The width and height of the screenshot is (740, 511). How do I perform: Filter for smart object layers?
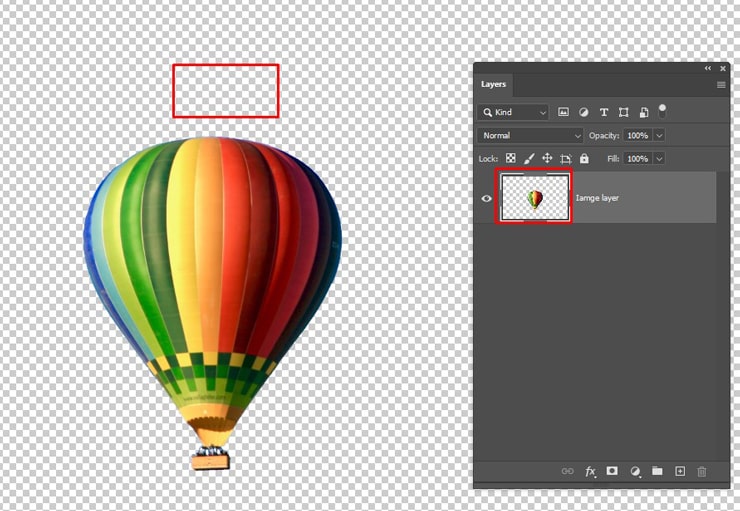[x=643, y=112]
